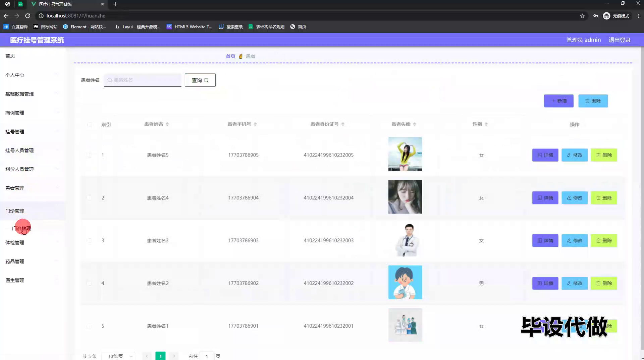The image size is (644, 360).
Task: Close the 医疗挂号管理系统 tab
Action: 102,4
